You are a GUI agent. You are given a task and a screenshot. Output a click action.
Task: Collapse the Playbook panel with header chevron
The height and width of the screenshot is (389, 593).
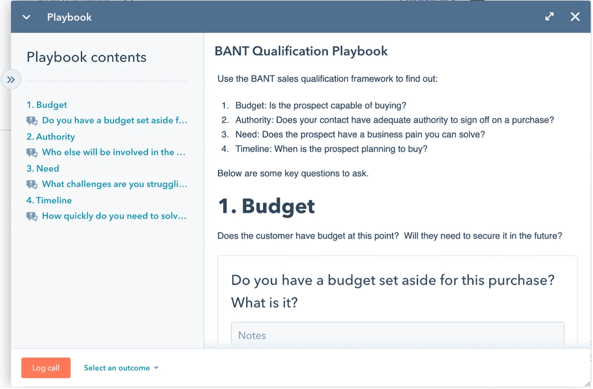(x=26, y=17)
